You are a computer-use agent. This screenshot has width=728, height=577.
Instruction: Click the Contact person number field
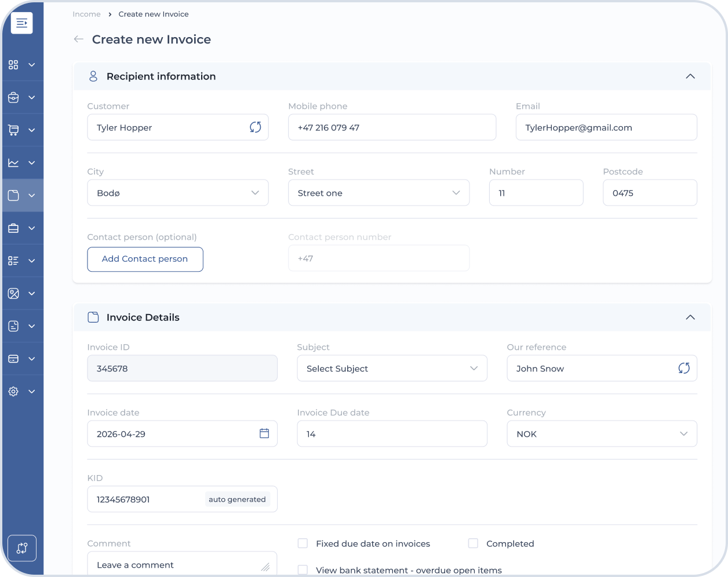pyautogui.click(x=379, y=258)
